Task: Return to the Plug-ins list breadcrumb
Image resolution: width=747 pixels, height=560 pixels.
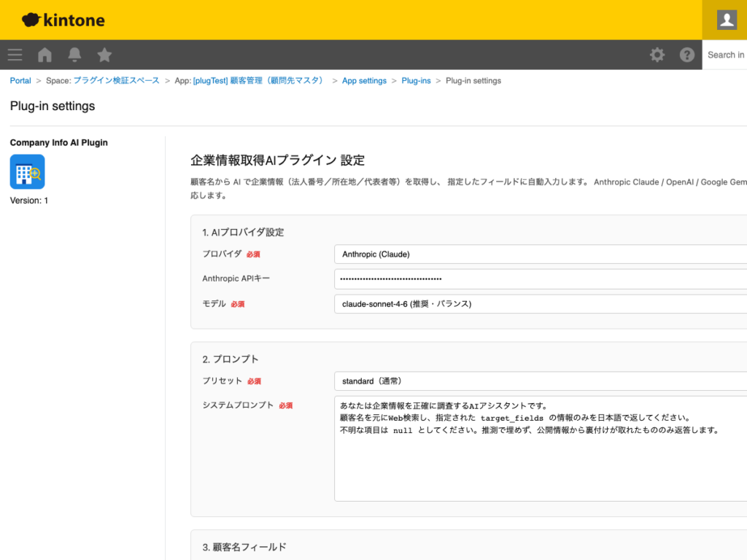Action: [x=416, y=80]
